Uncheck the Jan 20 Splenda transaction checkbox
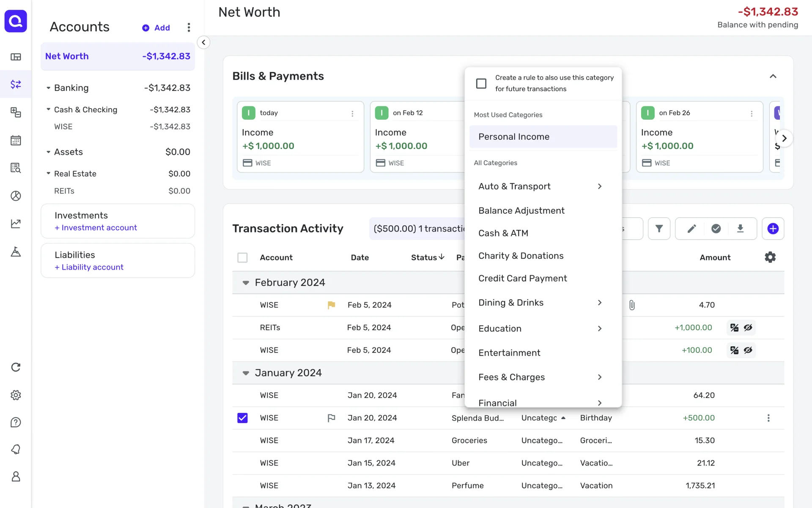812x508 pixels. pyautogui.click(x=242, y=418)
